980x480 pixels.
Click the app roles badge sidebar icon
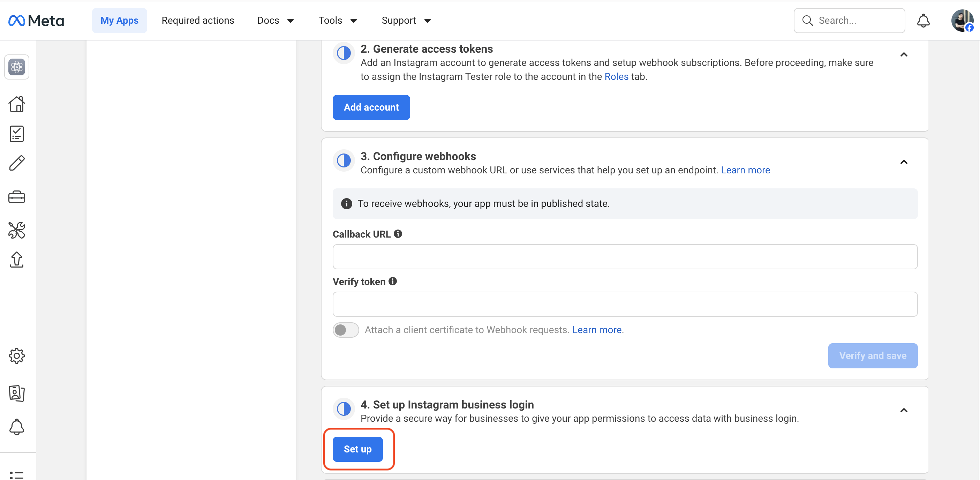(x=16, y=393)
